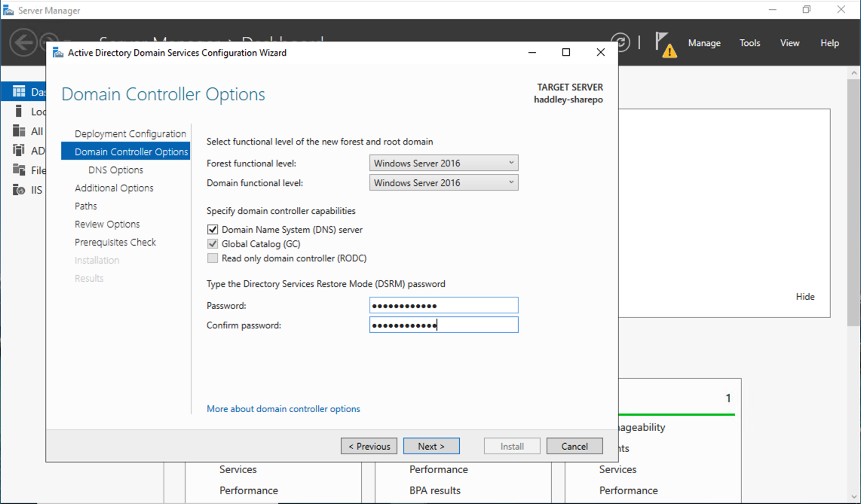The image size is (861, 504).
Task: Select the Dashboard icon in Server Manager sidebar
Action: pyautogui.click(x=19, y=92)
